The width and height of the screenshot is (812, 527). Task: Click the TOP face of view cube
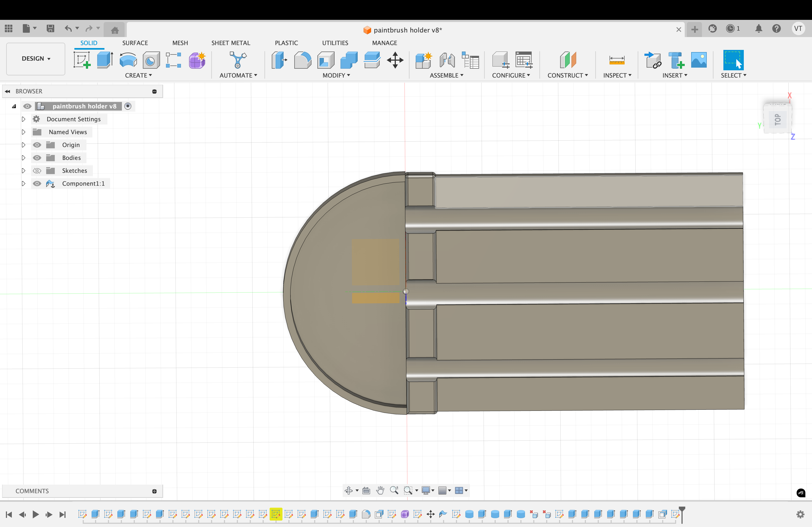[x=777, y=119]
